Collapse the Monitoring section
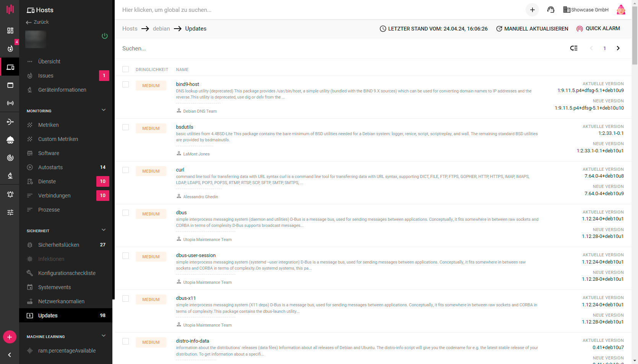This screenshot has height=364, width=638. coord(104,110)
